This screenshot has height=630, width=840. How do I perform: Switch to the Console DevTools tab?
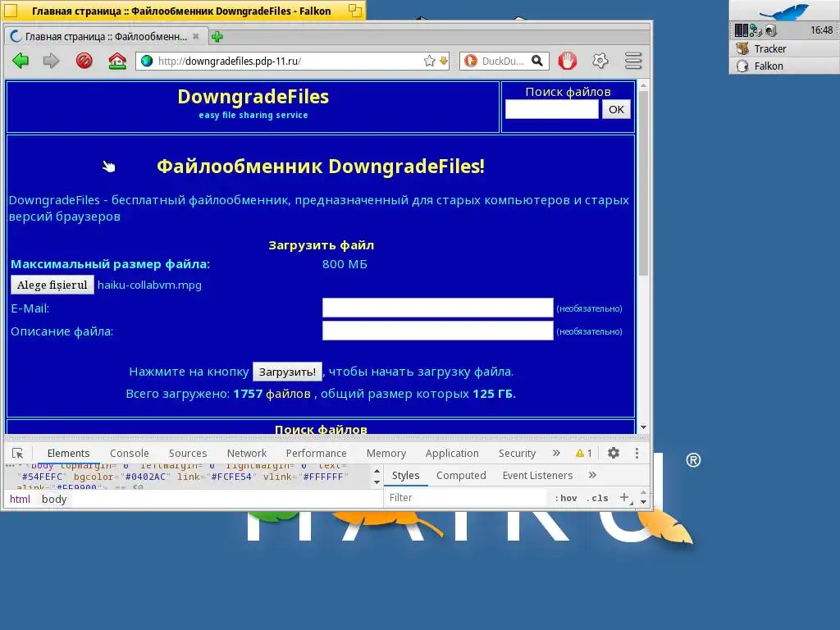[x=129, y=453]
